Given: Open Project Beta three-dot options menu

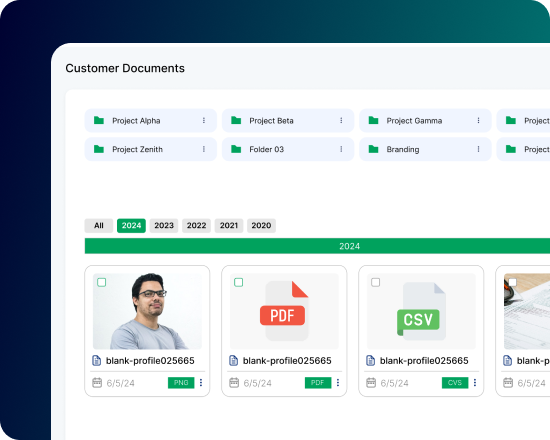Looking at the screenshot, I should click(341, 120).
